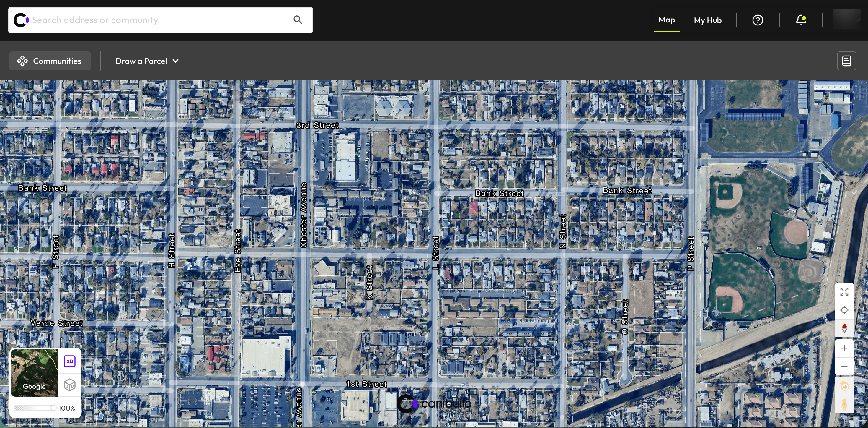868x428 pixels.
Task: Click the Communities button
Action: [x=50, y=61]
